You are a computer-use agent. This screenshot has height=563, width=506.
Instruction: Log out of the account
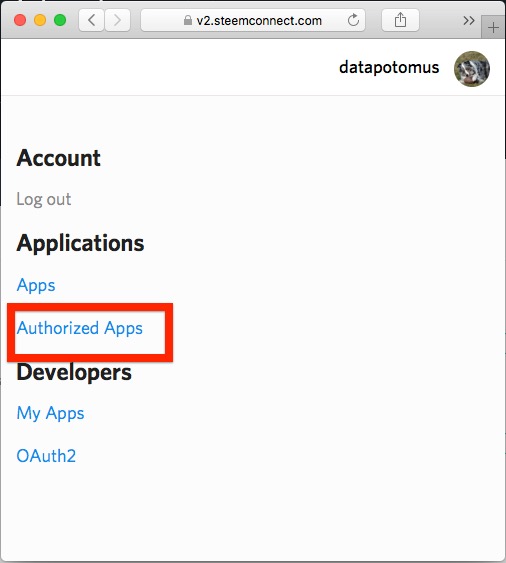(44, 199)
